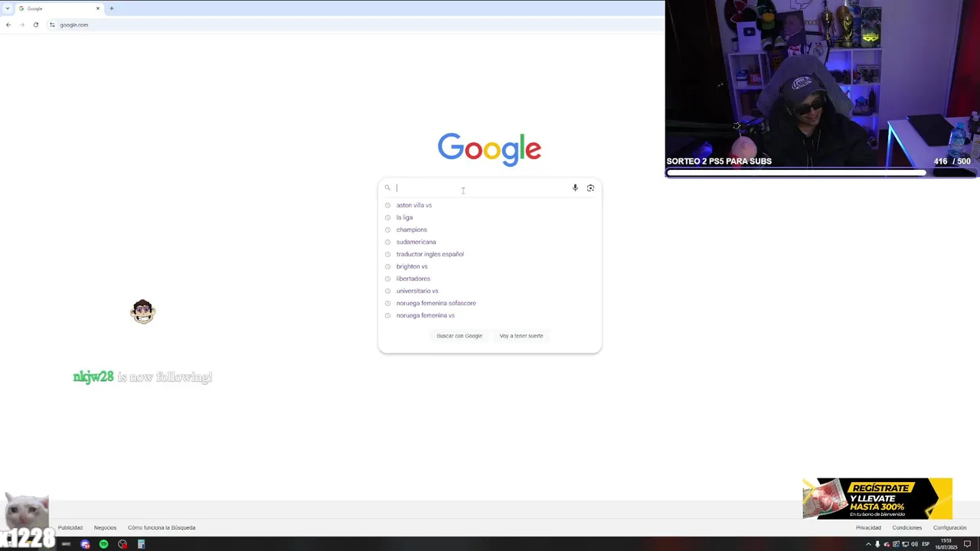This screenshot has height=551, width=980.
Task: Click the 'Regístrate' promo banner
Action: pyautogui.click(x=877, y=498)
